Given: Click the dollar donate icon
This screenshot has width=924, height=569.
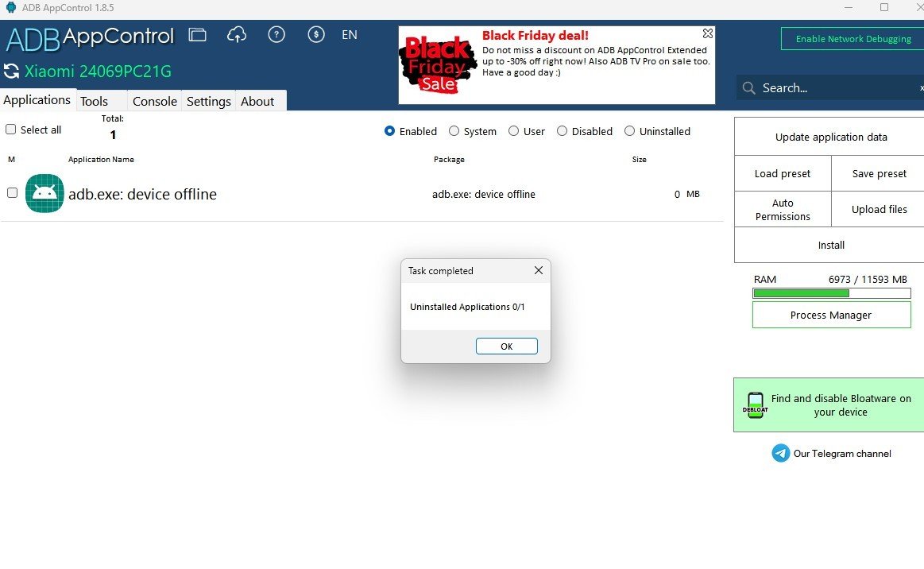Looking at the screenshot, I should pos(316,35).
